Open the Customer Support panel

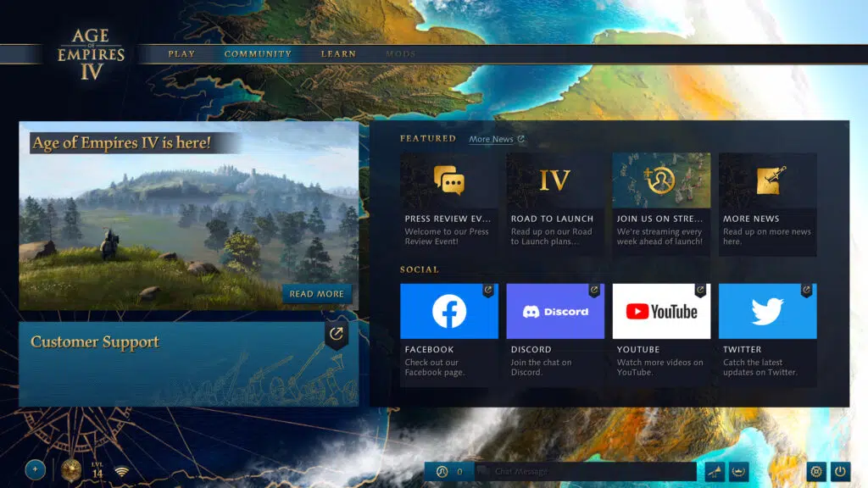click(x=189, y=364)
